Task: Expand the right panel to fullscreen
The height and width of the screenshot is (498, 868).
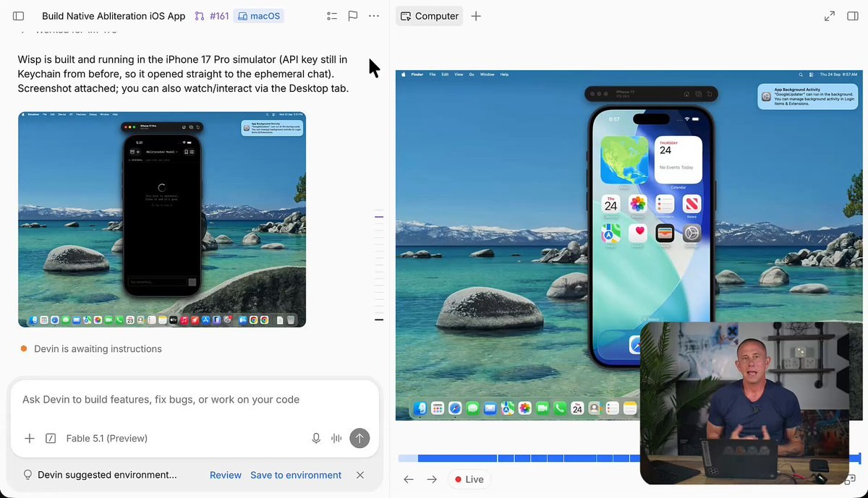Action: click(x=830, y=16)
